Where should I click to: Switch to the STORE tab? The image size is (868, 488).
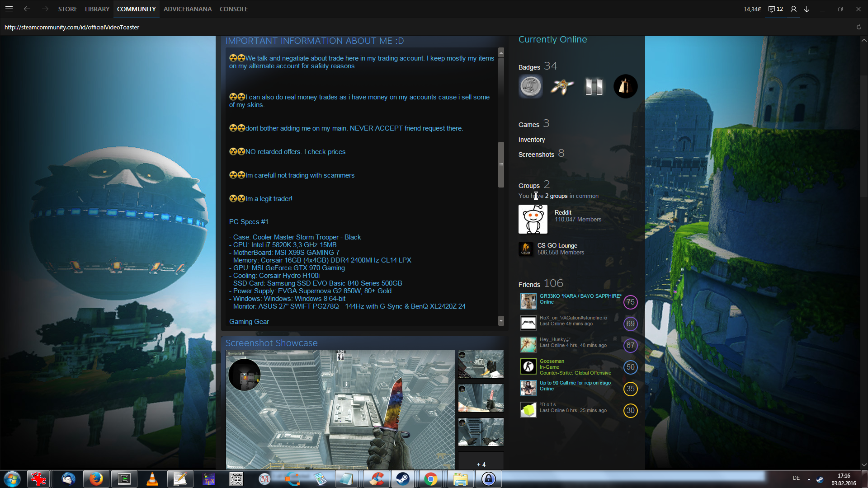click(67, 9)
